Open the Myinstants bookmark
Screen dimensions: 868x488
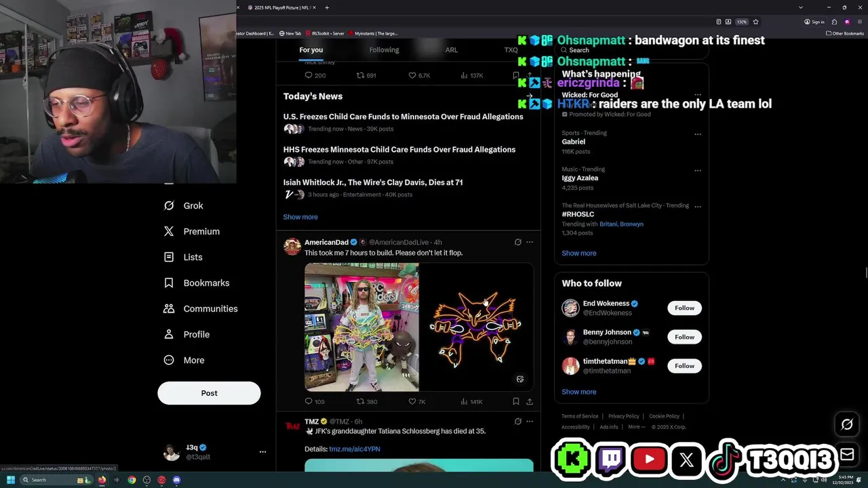(373, 33)
